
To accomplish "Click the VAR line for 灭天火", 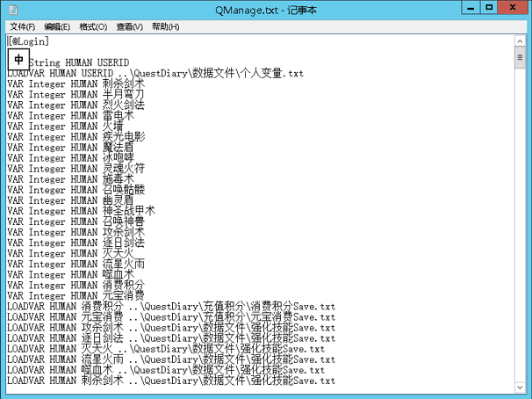I will [x=70, y=253].
